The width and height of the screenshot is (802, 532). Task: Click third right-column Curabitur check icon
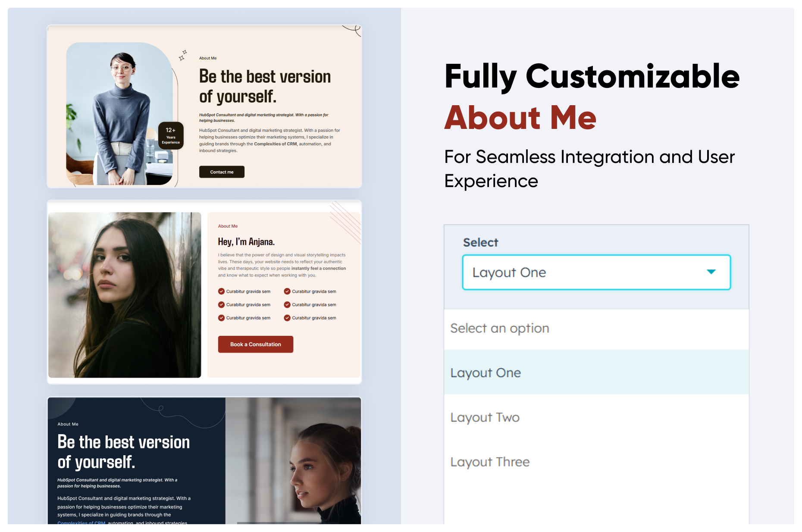(x=287, y=318)
